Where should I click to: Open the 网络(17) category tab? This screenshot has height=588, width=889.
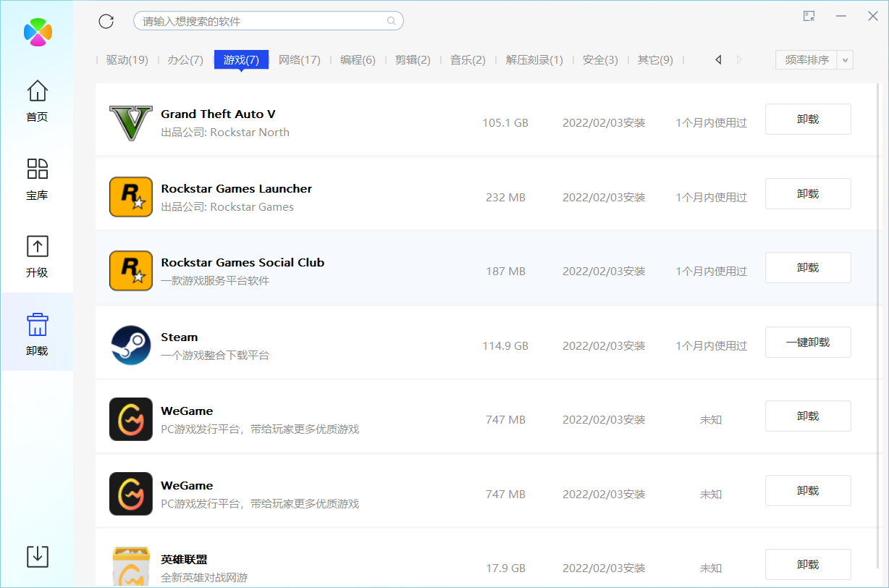[x=299, y=60]
